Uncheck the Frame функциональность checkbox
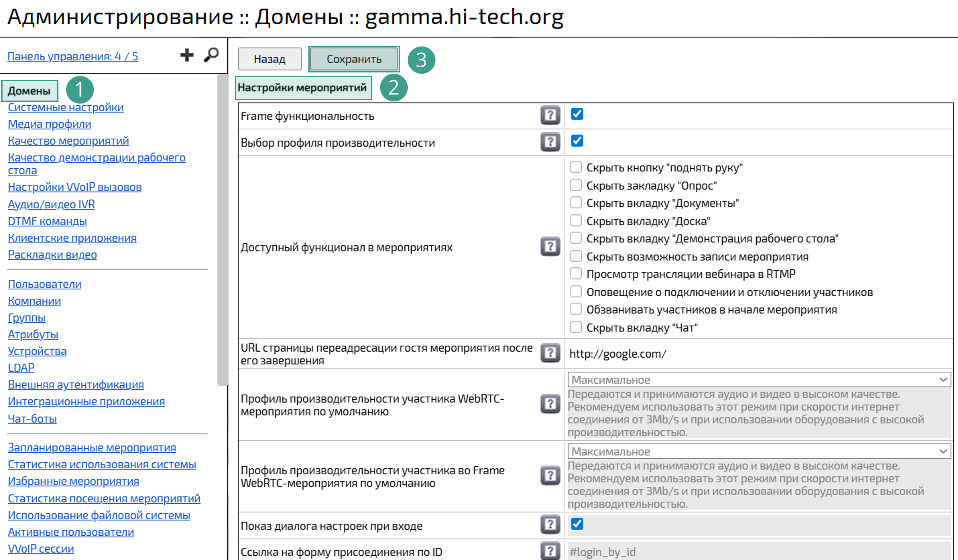 (577, 114)
